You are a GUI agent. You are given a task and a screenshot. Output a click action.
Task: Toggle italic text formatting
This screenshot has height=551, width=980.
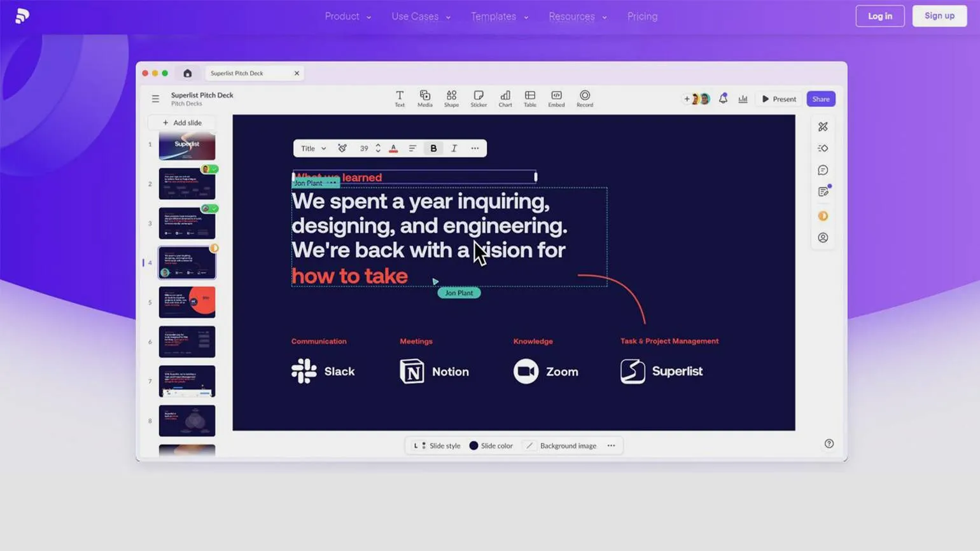[454, 148]
